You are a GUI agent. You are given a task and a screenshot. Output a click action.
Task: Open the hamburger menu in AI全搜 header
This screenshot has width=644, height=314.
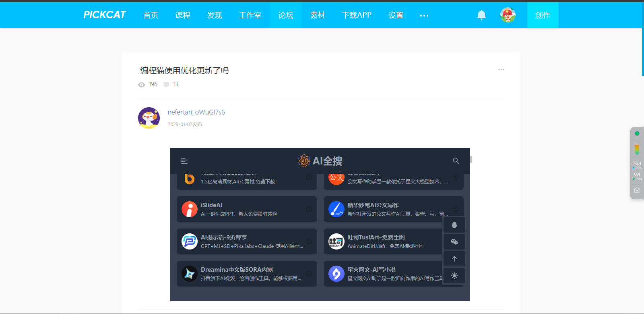pos(184,161)
